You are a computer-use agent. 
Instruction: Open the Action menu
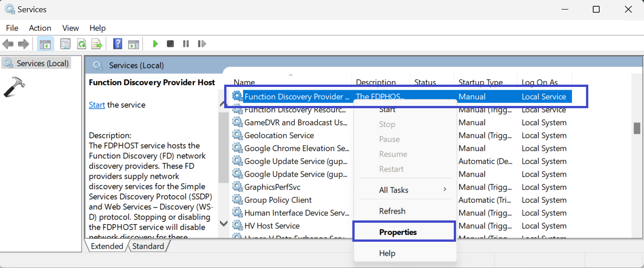click(x=40, y=28)
